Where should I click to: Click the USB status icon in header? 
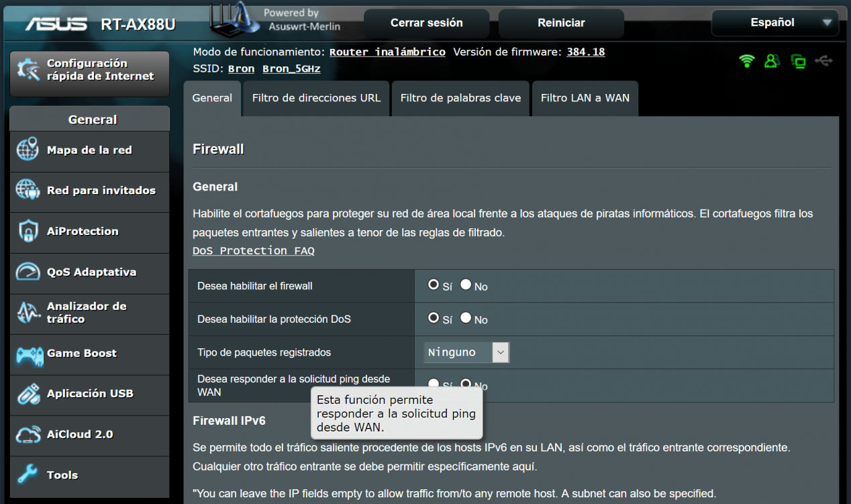point(824,61)
